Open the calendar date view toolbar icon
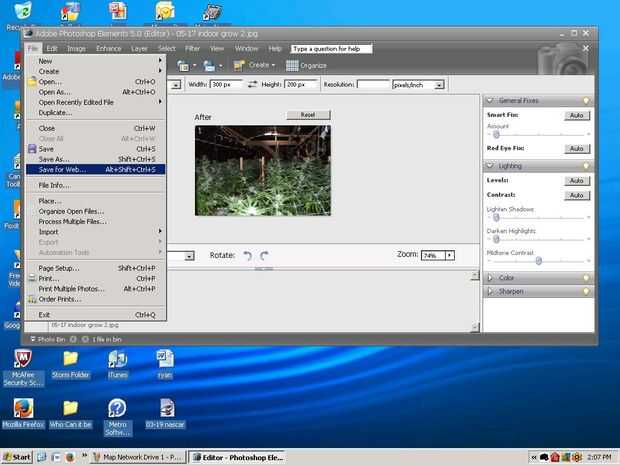 coord(183,66)
